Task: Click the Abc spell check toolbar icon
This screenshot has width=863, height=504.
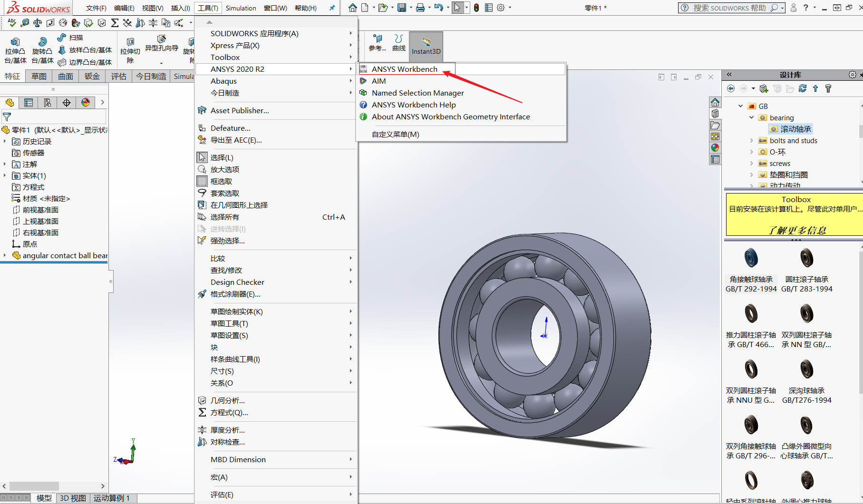Action: click(x=11, y=22)
